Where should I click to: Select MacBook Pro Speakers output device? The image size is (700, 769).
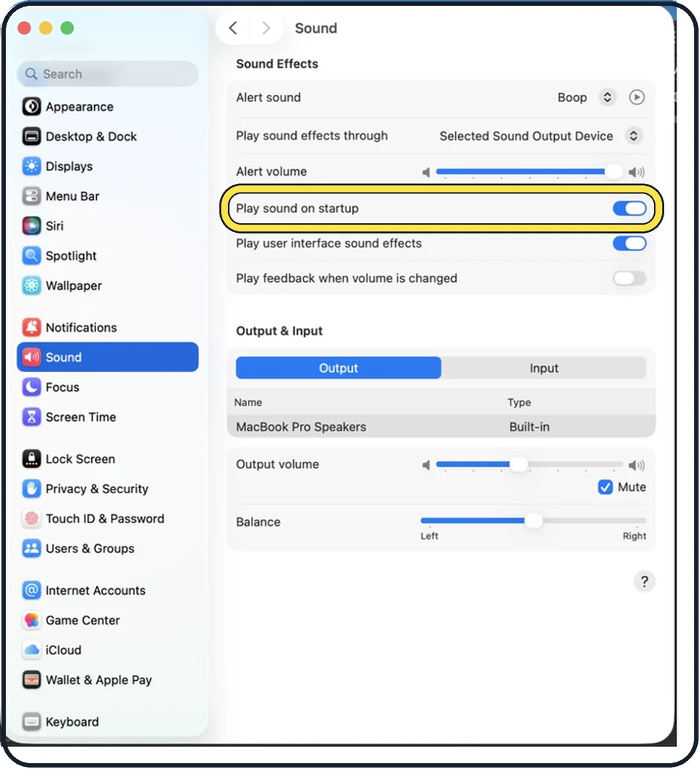pos(441,427)
